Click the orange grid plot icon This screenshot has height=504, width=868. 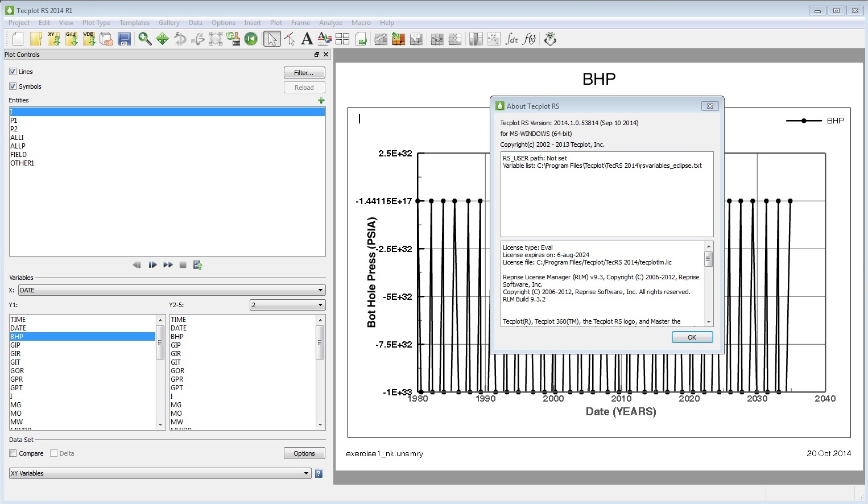point(399,39)
